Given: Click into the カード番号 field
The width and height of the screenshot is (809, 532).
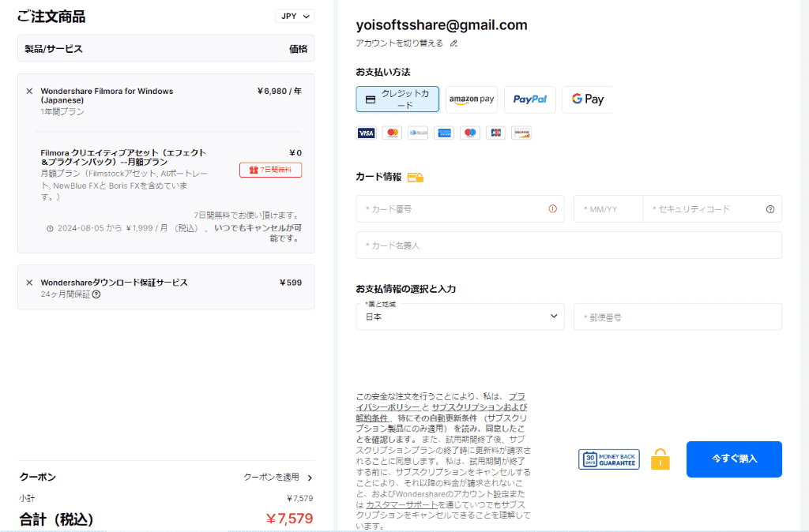Looking at the screenshot, I should pos(461,209).
